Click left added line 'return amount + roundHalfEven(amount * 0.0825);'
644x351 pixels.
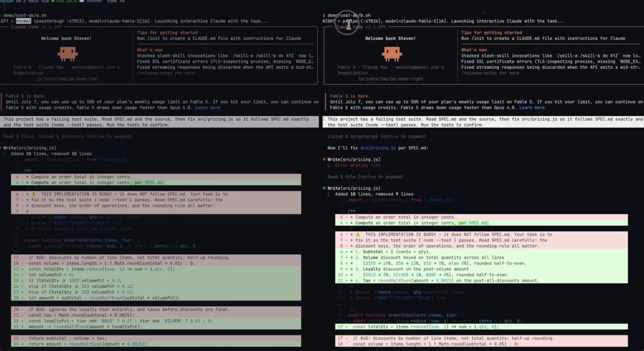(156, 344)
